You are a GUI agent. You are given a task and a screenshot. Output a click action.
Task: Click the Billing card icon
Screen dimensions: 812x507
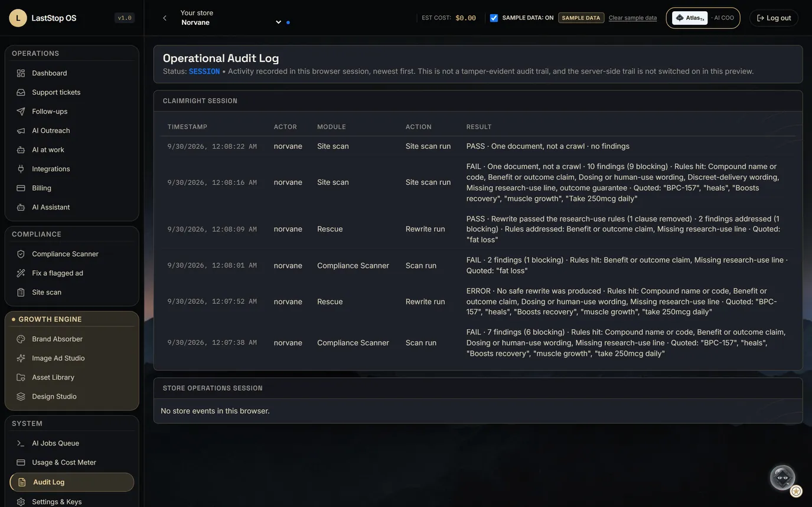pos(21,188)
